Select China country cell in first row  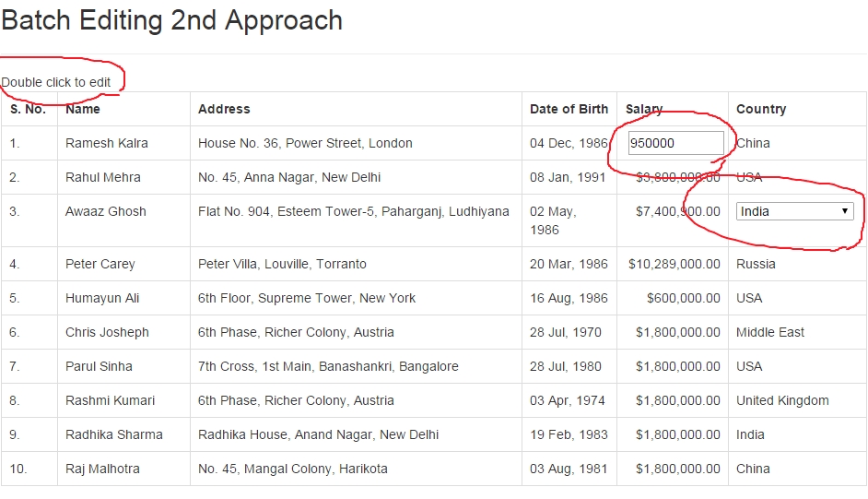click(797, 143)
